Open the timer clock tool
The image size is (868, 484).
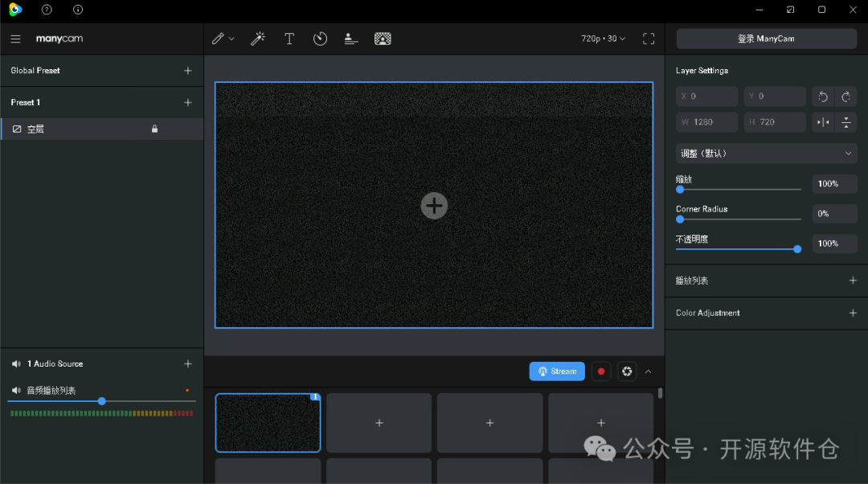tap(320, 39)
